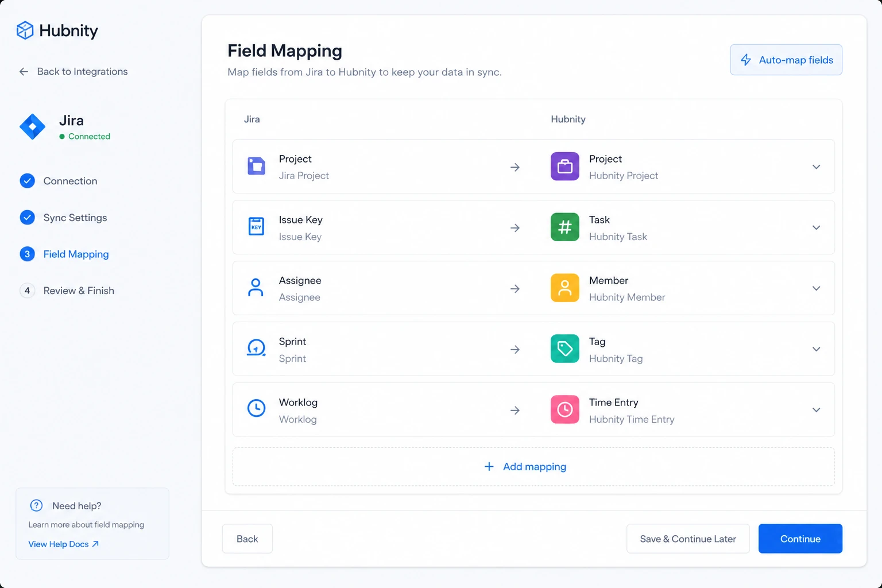Click the Jira diamond logo icon
This screenshot has width=882, height=588.
point(33,127)
